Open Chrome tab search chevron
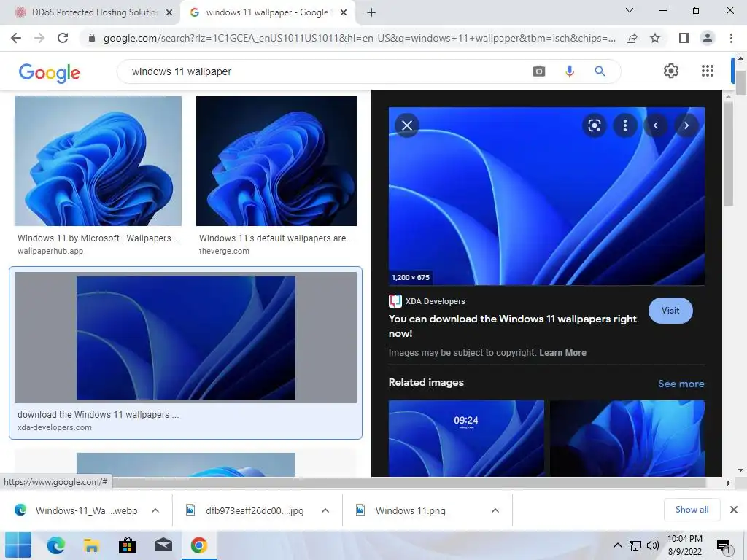Screen dimensions: 747x560 tap(630, 10)
